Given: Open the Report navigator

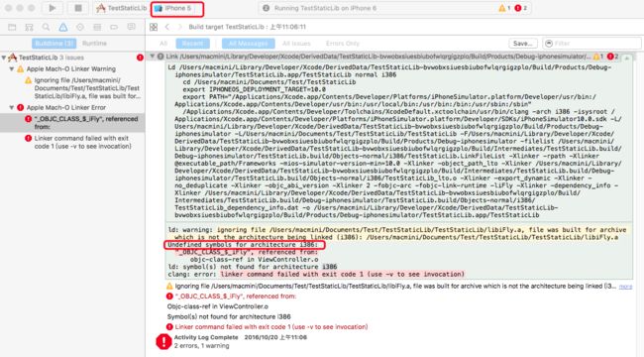Looking at the screenshot, I should [x=131, y=27].
